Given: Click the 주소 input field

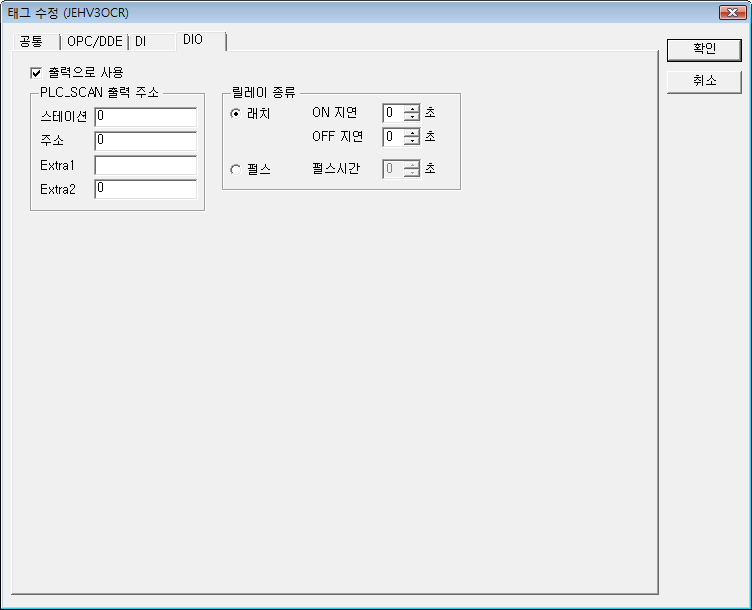Looking at the screenshot, I should (145, 141).
